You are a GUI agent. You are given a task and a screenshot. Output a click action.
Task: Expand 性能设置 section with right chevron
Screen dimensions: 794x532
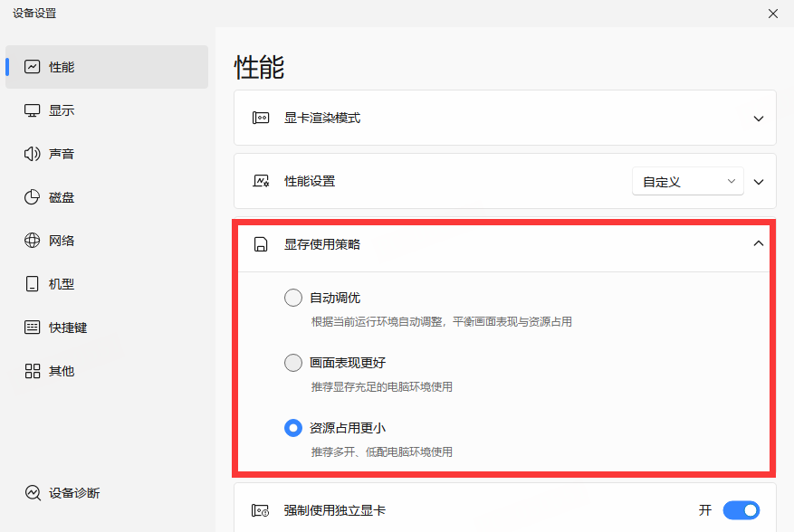tap(759, 182)
